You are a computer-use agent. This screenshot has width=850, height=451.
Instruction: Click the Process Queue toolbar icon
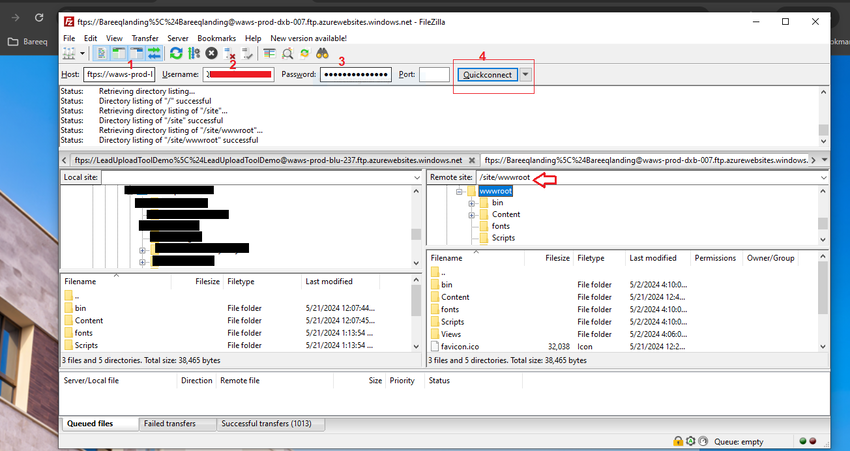point(194,53)
